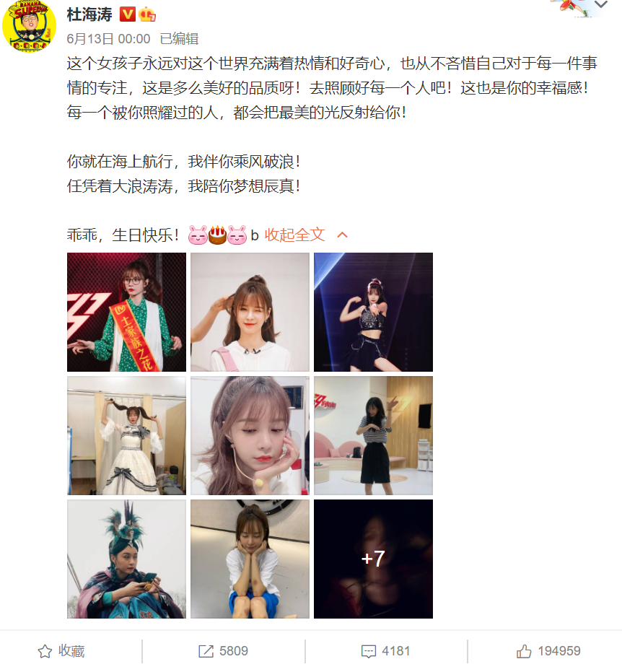Open the winking girl white hoodie photo
The image size is (622, 672).
click(250, 312)
